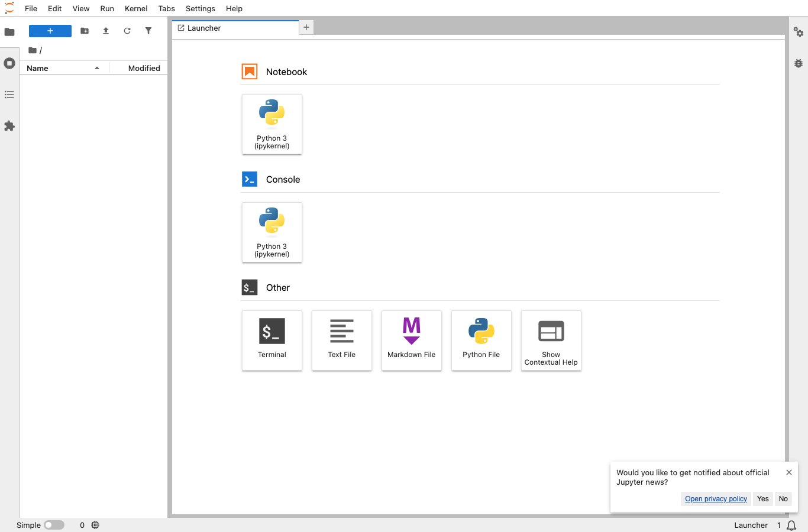Open the Edit menu
The image size is (808, 532).
coord(55,8)
